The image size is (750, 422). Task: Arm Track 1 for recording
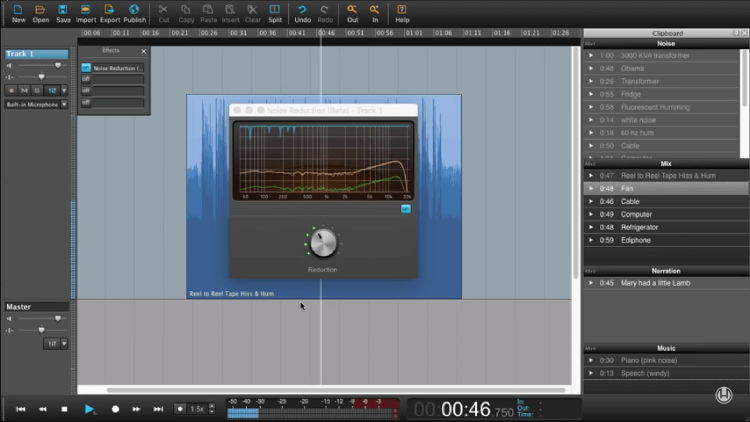point(11,90)
